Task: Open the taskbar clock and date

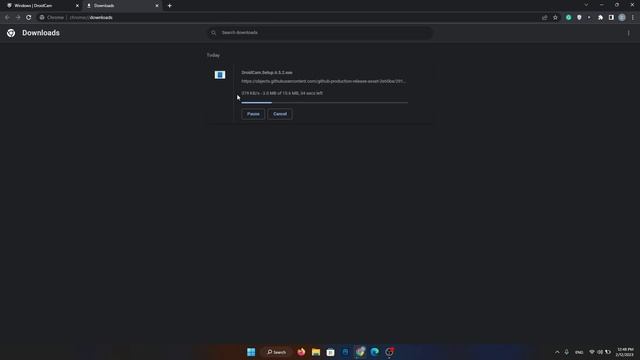Action: coord(625,352)
